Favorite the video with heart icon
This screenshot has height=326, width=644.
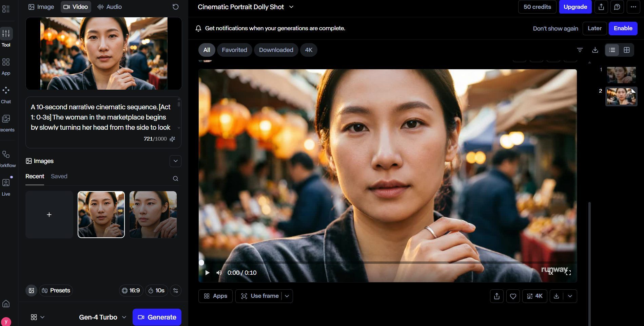[x=513, y=296]
